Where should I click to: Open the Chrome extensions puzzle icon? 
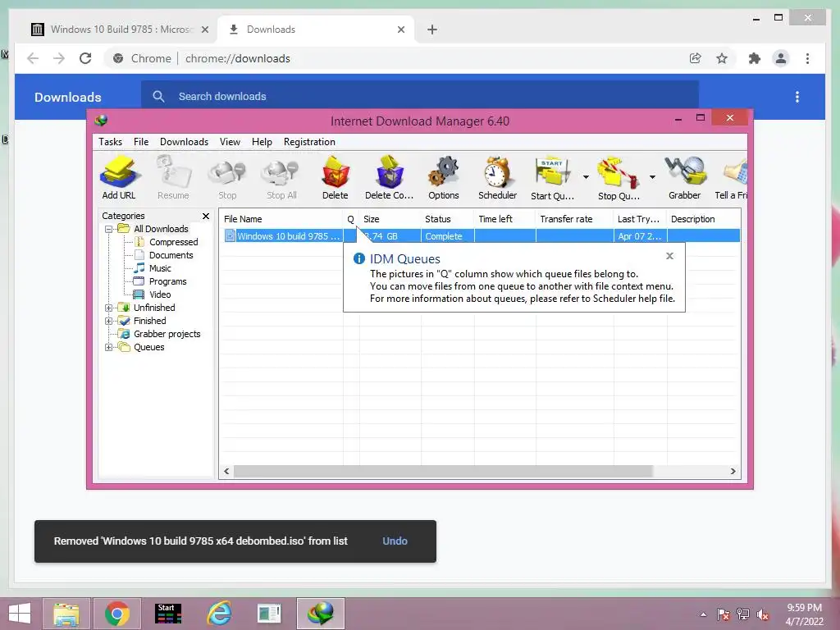(755, 58)
